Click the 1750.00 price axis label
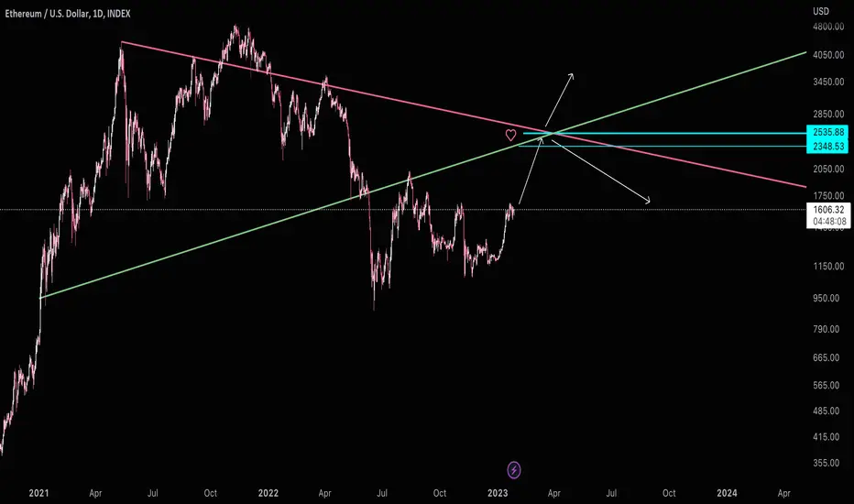Screen dimensions: 854x504 828,195
